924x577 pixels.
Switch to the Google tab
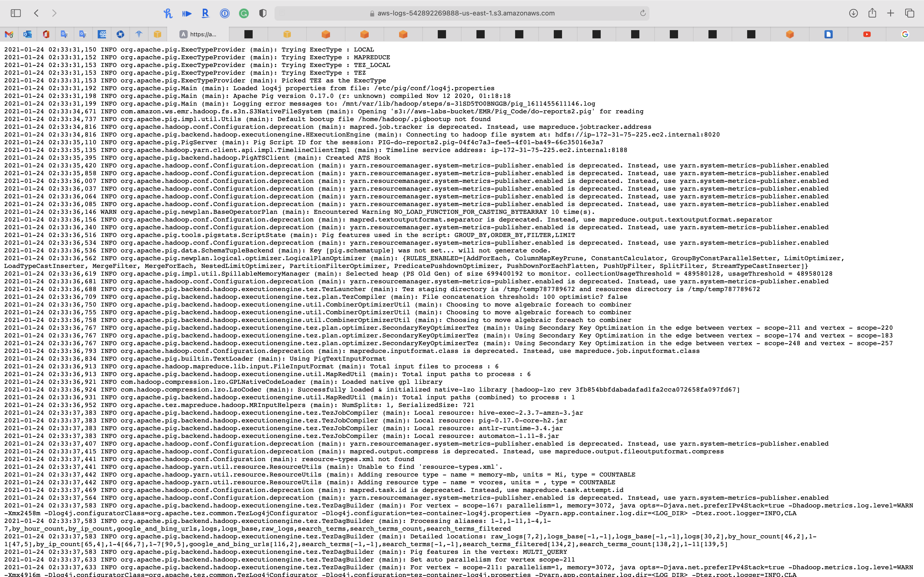905,34
